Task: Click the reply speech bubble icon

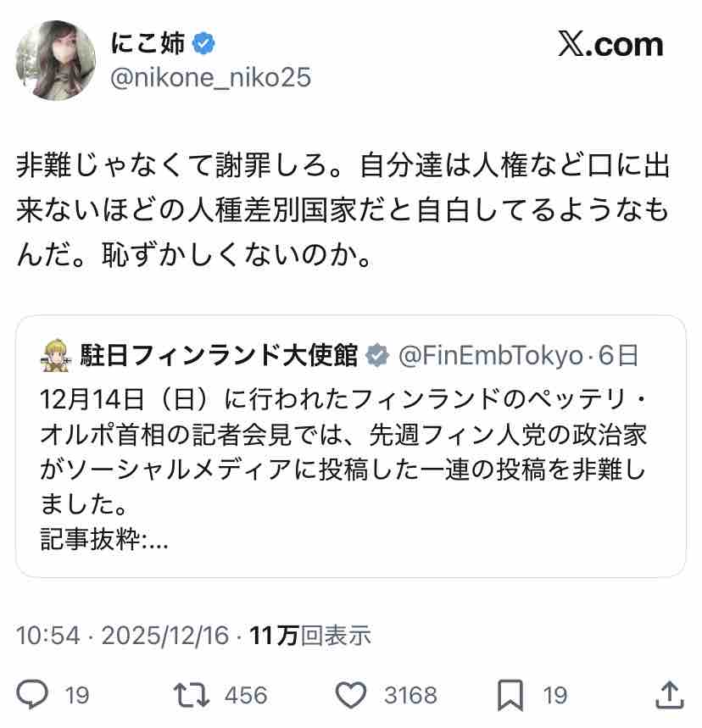Action: coord(32,694)
